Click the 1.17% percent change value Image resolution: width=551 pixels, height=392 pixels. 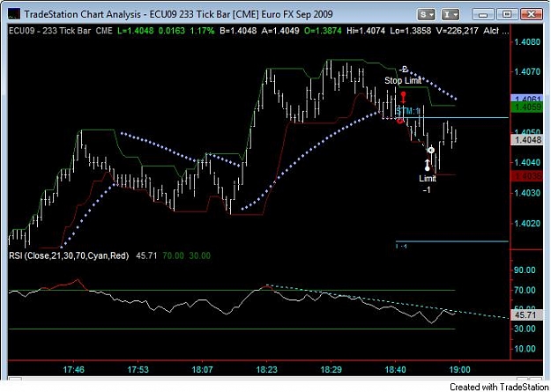click(202, 31)
